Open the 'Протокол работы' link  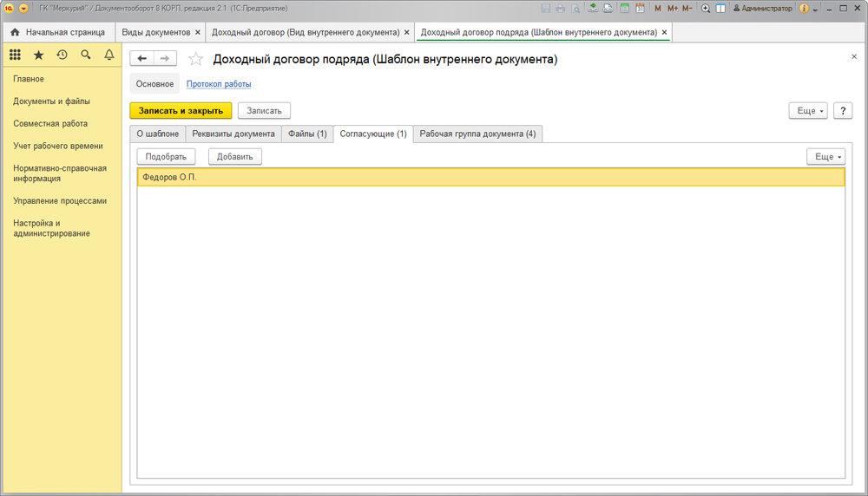point(219,84)
